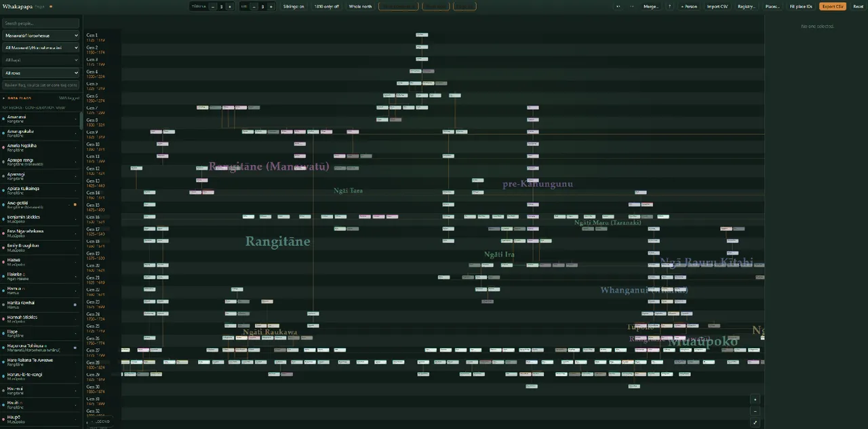Click the Whole north button
This screenshot has width=868, height=429.
[x=360, y=6]
